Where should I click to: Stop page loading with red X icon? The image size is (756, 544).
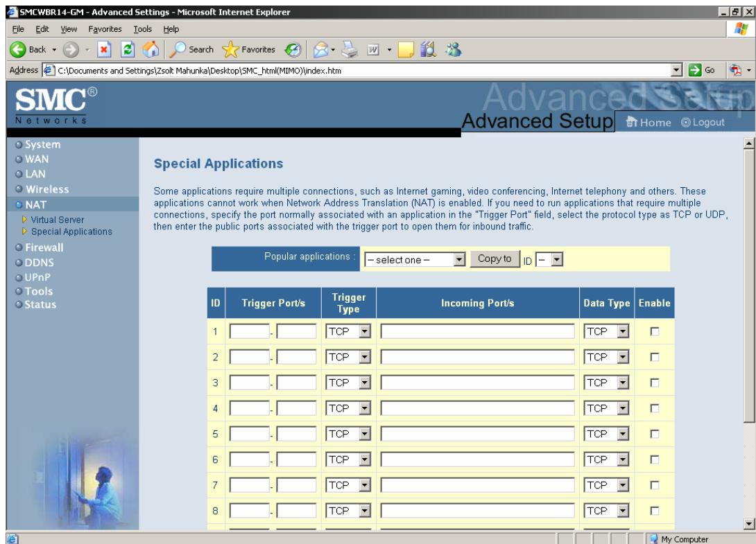[103, 49]
